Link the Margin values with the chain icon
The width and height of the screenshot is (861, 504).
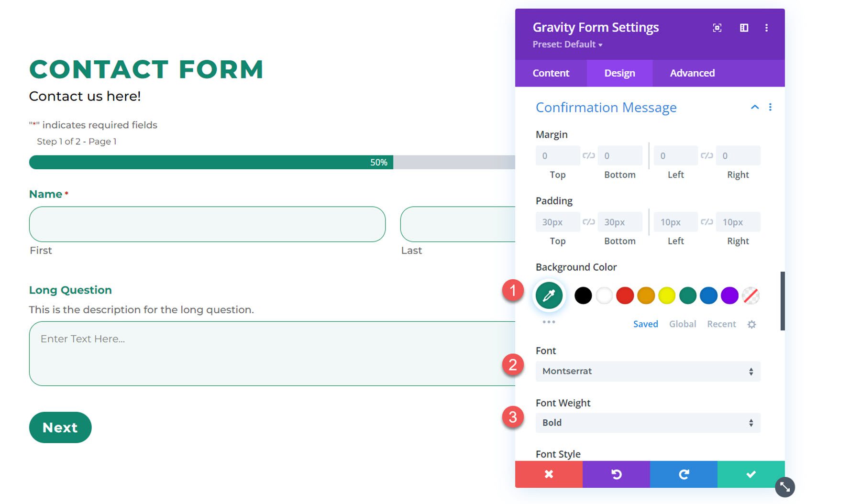(x=589, y=155)
